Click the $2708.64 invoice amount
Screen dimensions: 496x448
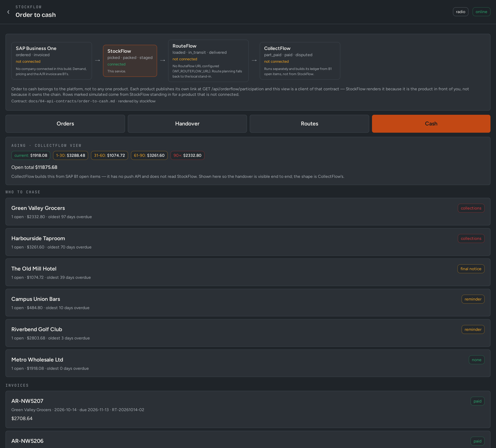(22, 419)
